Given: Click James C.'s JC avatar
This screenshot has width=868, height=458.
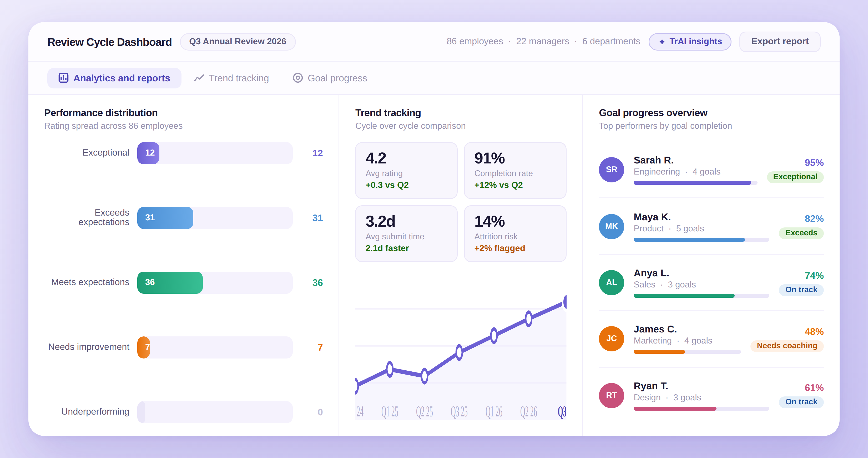Looking at the screenshot, I should point(611,338).
